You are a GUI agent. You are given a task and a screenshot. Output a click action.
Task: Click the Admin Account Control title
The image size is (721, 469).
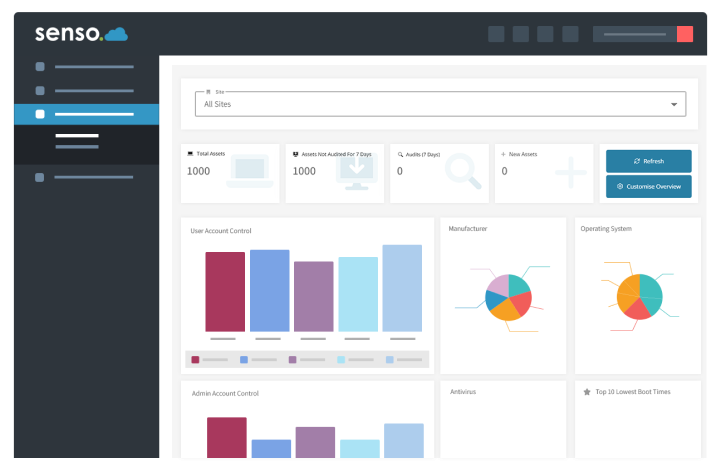[x=225, y=394]
